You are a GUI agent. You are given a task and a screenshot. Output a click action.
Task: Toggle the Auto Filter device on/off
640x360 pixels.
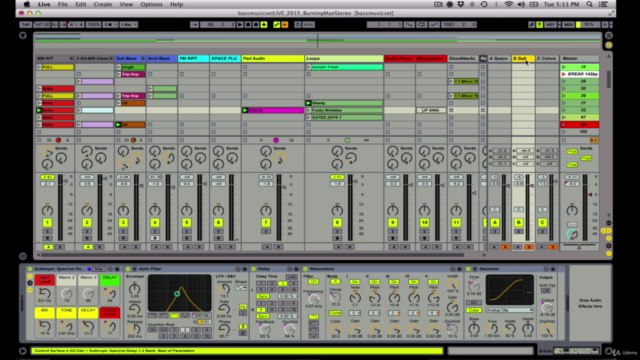128,269
